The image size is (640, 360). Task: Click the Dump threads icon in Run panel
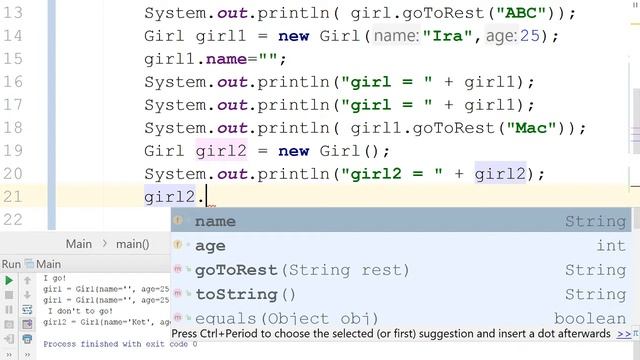[x=9, y=324]
